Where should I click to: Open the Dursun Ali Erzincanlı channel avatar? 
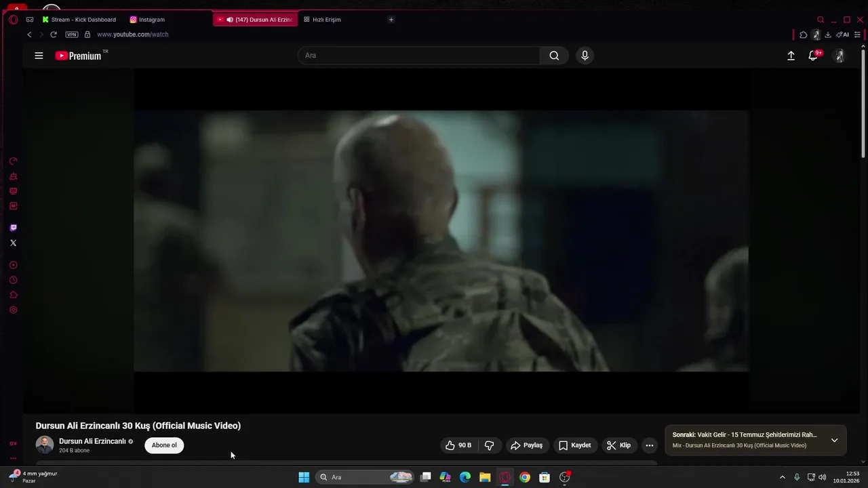tap(45, 445)
